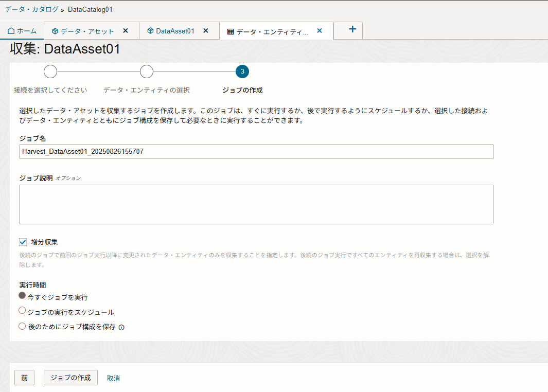This screenshot has width=548, height=392.
Task: Click the table icon on データ・エンティティ tab
Action: 231,32
